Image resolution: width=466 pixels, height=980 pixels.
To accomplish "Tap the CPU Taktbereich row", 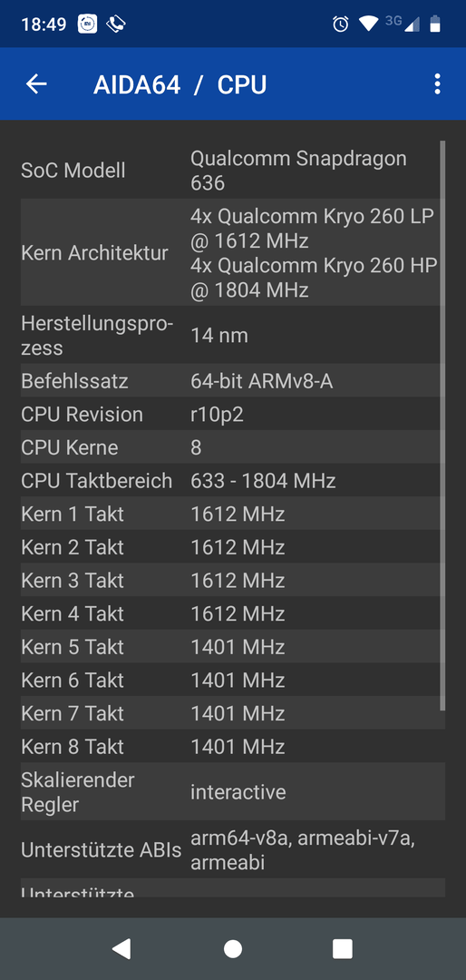I will (x=232, y=480).
